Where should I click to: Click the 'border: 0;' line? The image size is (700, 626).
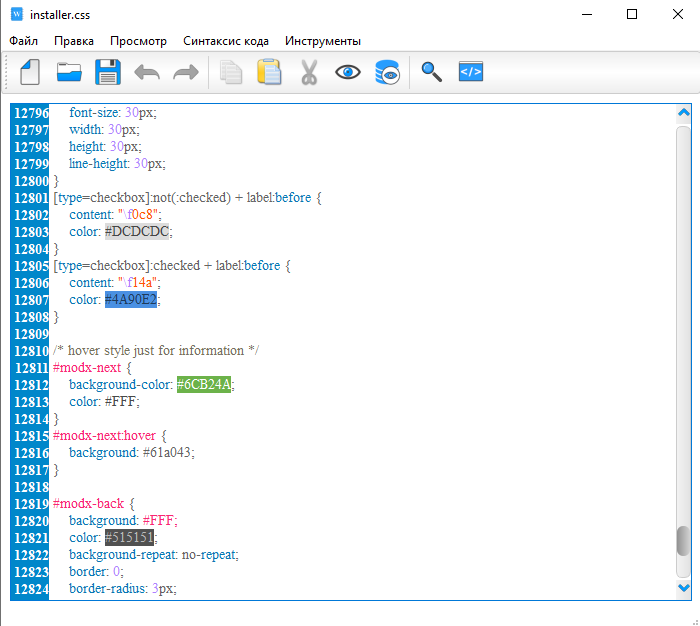click(x=96, y=571)
